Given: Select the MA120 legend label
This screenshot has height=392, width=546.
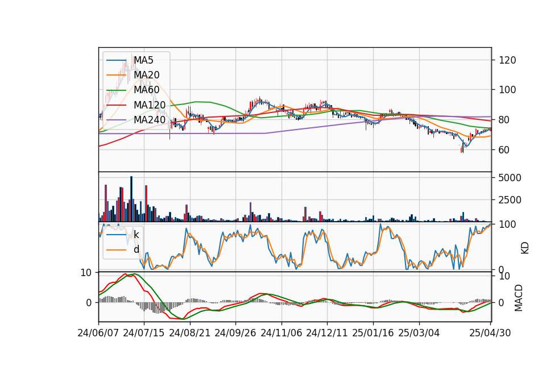Looking at the screenshot, I should [150, 105].
